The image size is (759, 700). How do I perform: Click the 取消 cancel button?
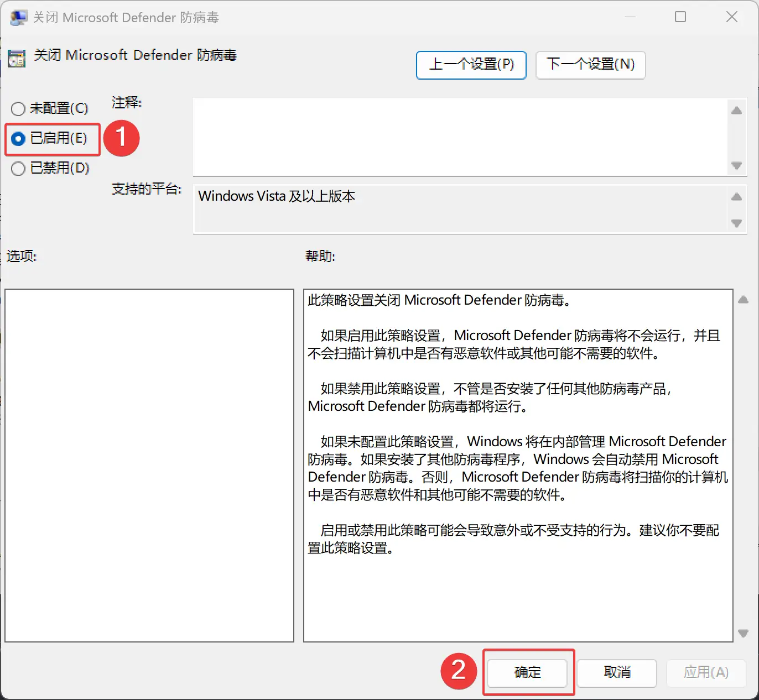click(616, 673)
